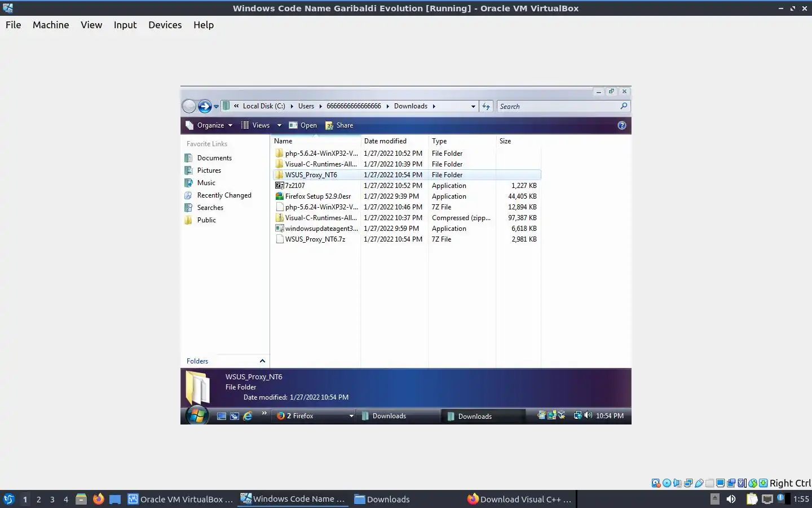This screenshot has height=508, width=812.
Task: Click the Share toolbar button
Action: click(x=339, y=125)
